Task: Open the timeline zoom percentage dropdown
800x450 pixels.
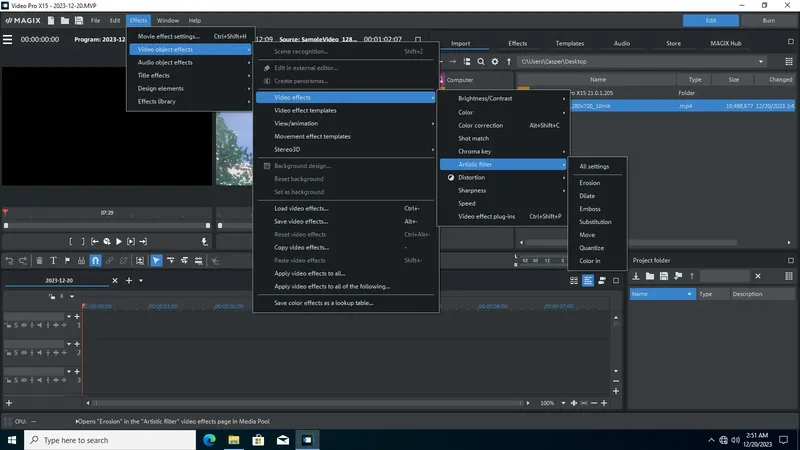Action: click(561, 403)
